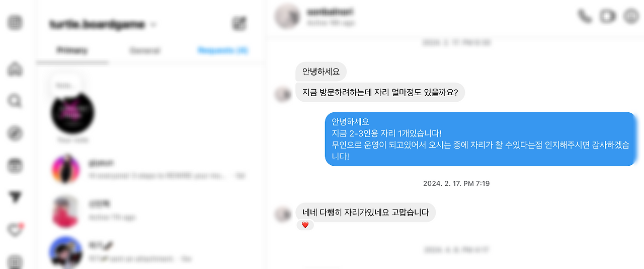Screen dimensions: 644x269
Task: Open Reels from the sidebar
Action: pyautogui.click(x=15, y=165)
